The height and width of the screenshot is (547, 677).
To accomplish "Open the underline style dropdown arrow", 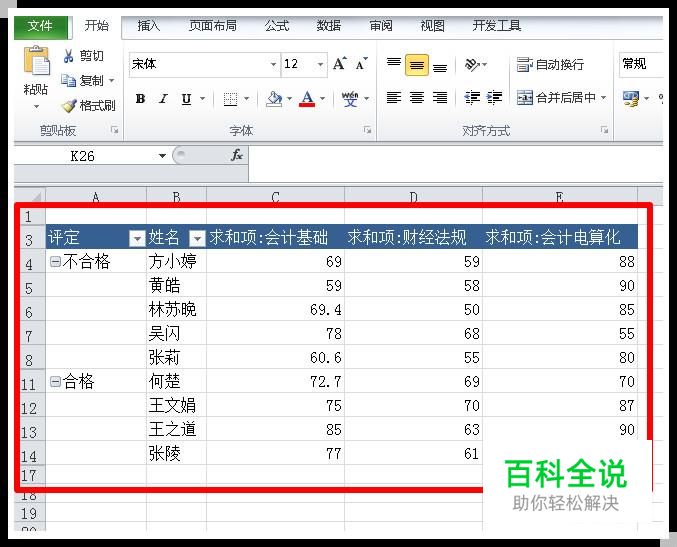I will [x=202, y=99].
